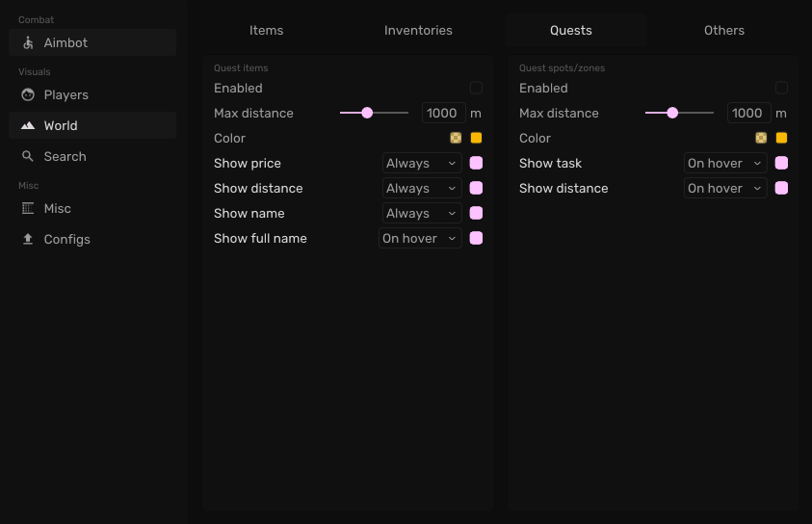This screenshot has width=812, height=524.
Task: Open the Misc list icon
Action: pyautogui.click(x=28, y=209)
